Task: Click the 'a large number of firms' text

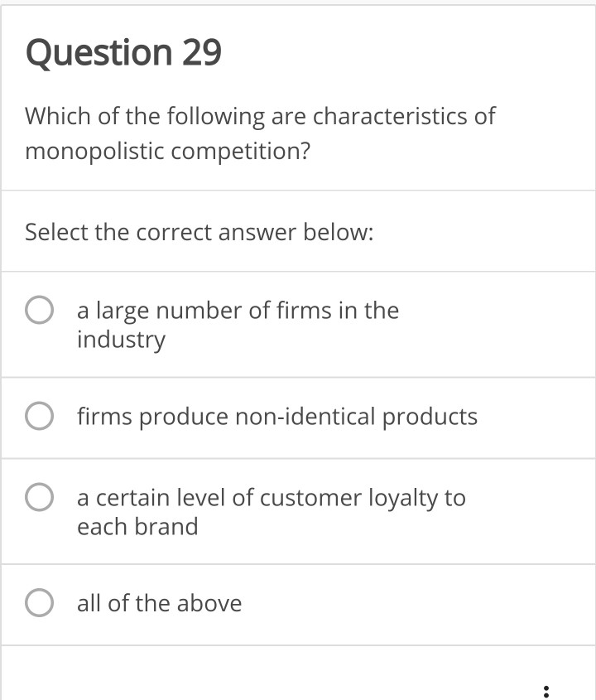Action: point(237,310)
